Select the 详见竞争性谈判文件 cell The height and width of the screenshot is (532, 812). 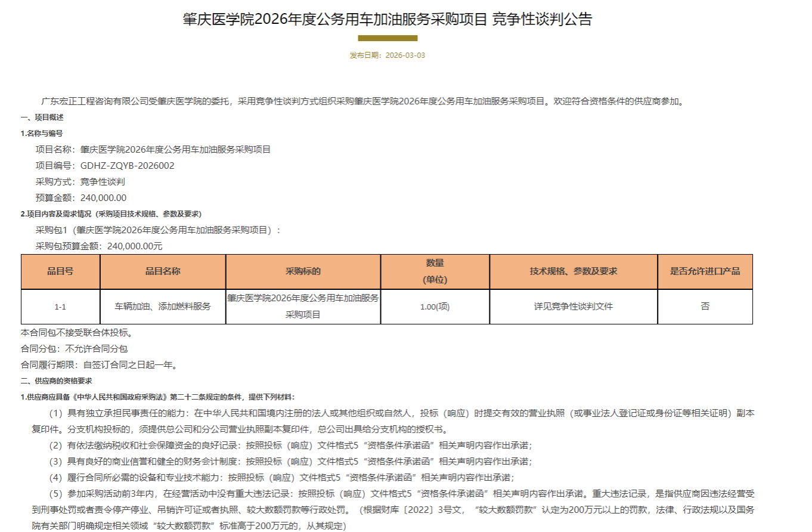[573, 307]
